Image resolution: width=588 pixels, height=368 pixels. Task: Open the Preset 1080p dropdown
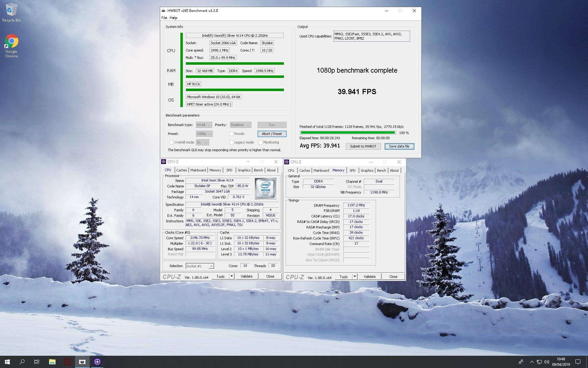[204, 134]
